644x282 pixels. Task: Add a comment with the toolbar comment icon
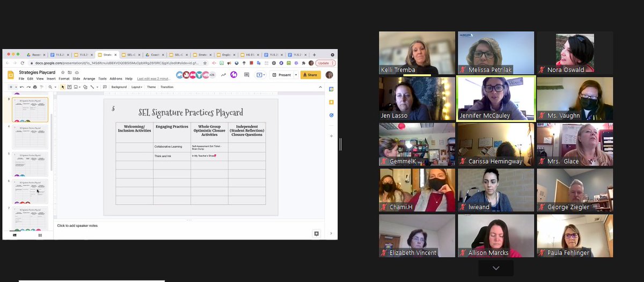click(105, 87)
